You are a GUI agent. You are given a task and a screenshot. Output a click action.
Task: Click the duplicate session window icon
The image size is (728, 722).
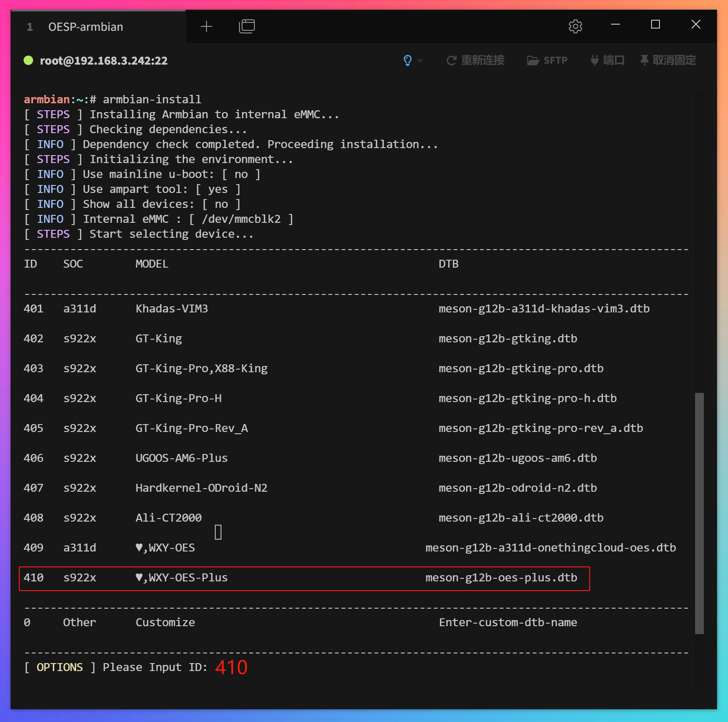coord(246,26)
